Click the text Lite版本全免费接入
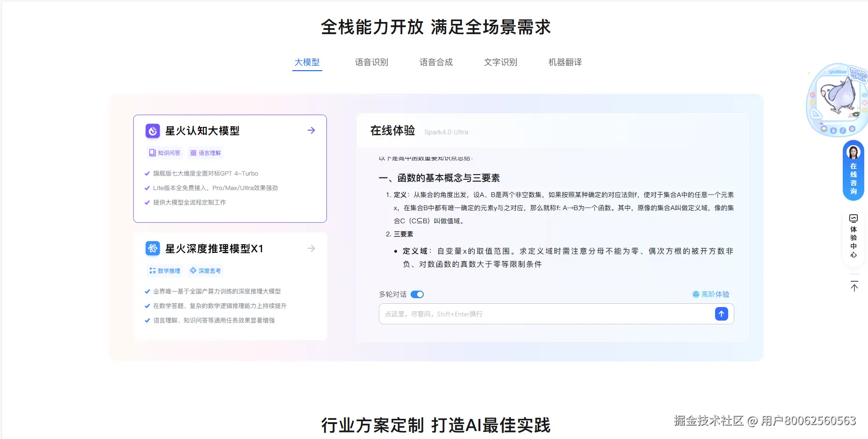This screenshot has width=868, height=439. (180, 188)
